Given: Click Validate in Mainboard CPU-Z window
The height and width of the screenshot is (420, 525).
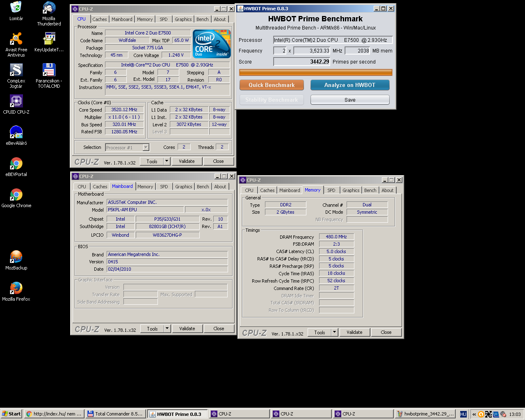Looking at the screenshot, I should [x=187, y=329].
